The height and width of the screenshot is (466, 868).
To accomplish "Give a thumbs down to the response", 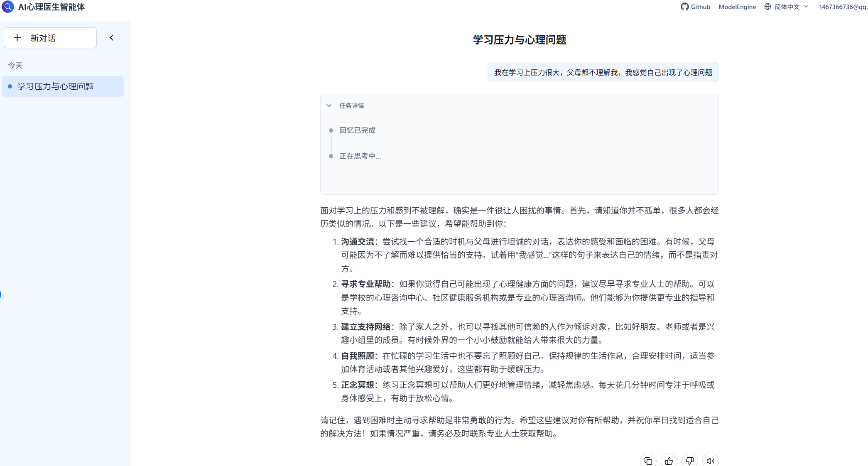I will click(690, 461).
